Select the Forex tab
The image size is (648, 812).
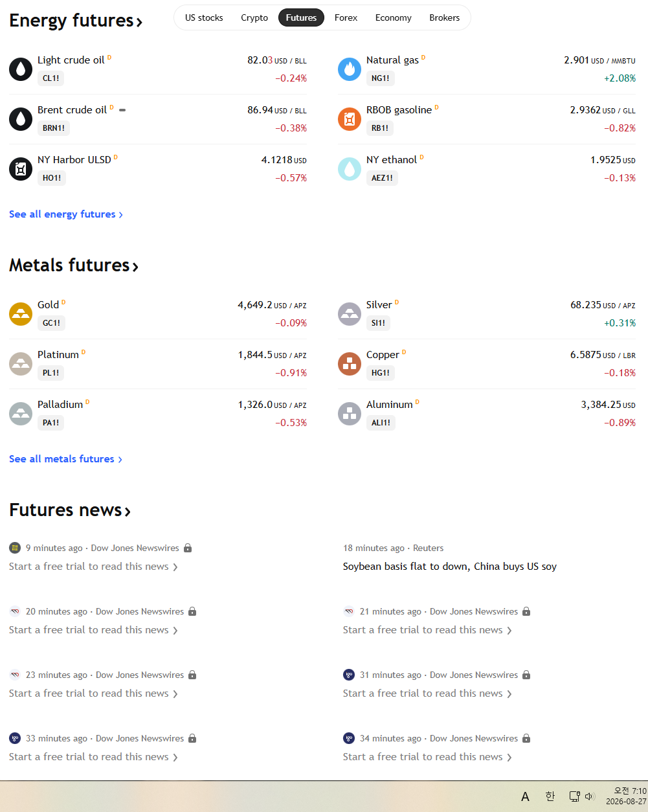click(x=346, y=17)
